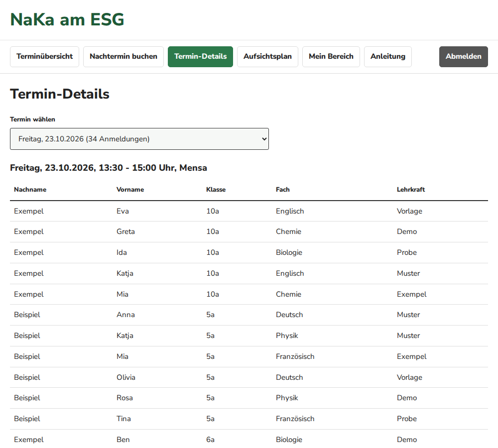The width and height of the screenshot is (498, 448).
Task: Select the green Termin-Details navigation tab
Action: pyautogui.click(x=200, y=57)
